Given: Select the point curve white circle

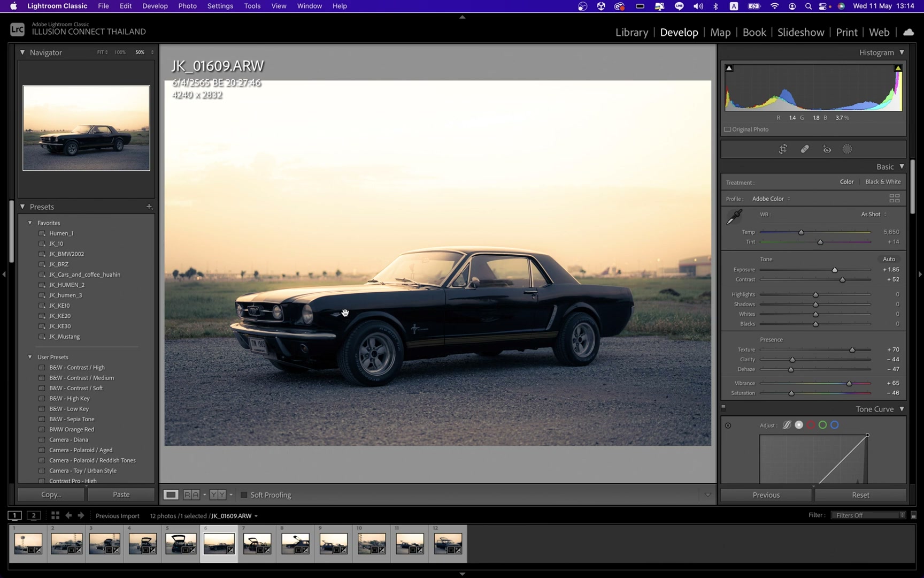Looking at the screenshot, I should pos(799,425).
